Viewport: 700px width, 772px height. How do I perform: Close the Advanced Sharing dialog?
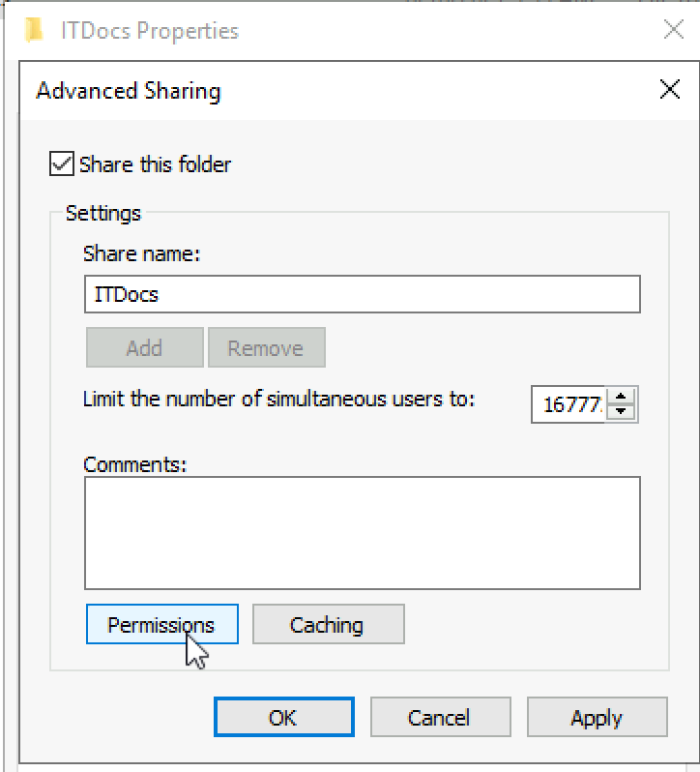tap(669, 90)
